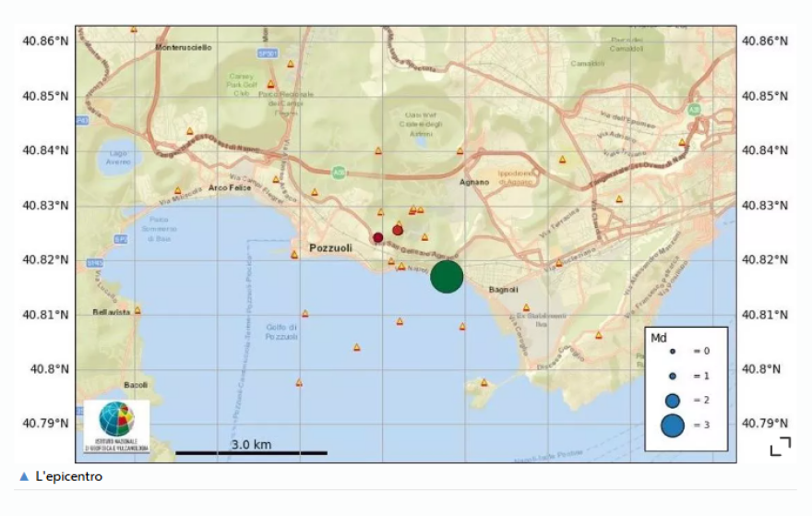This screenshot has width=812, height=516.
Task: Select the Bagnoli label on the map
Action: pyautogui.click(x=503, y=290)
